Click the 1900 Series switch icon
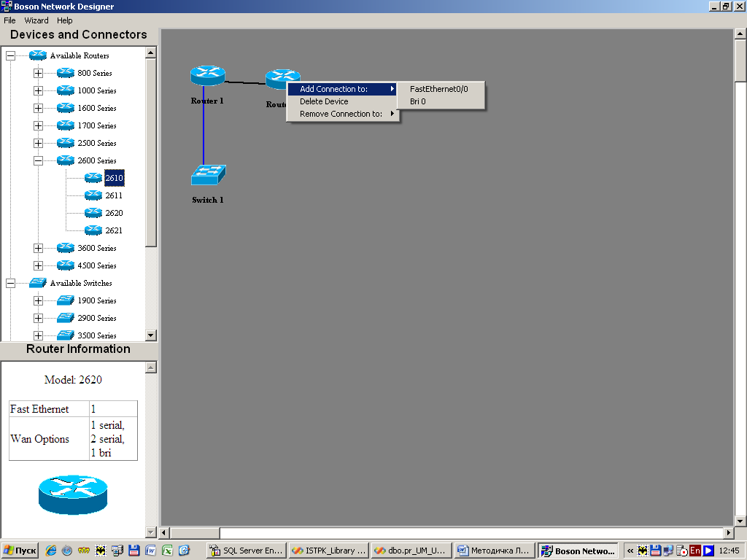747x560 pixels. (66, 300)
